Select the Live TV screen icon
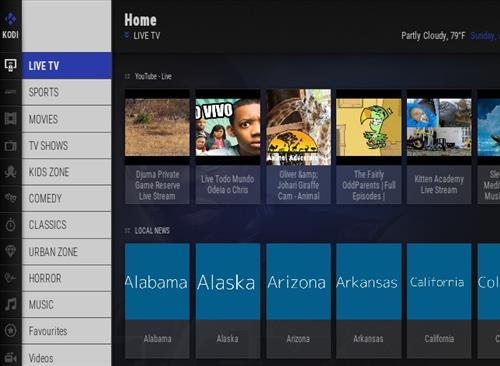This screenshot has height=366, width=500. point(10,65)
